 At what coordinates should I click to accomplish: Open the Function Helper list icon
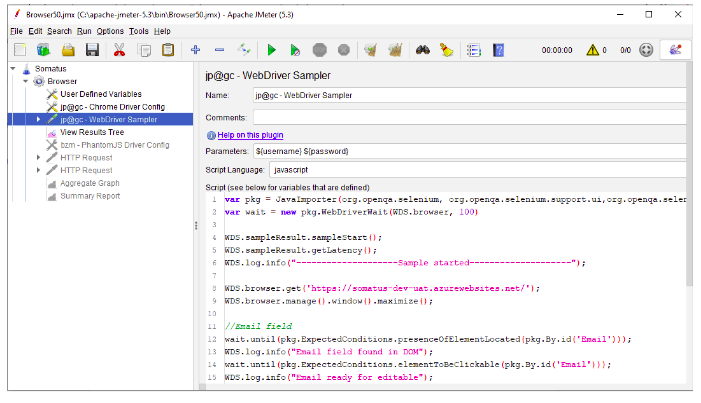click(474, 50)
